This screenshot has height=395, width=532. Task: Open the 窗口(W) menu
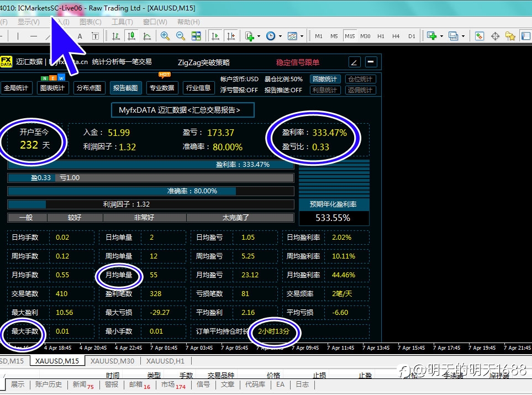tap(155, 22)
